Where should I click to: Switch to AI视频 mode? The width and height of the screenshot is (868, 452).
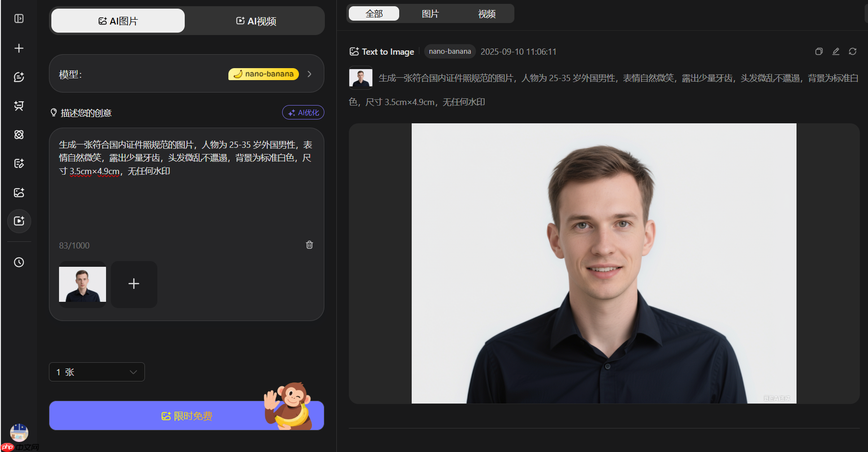coord(256,21)
